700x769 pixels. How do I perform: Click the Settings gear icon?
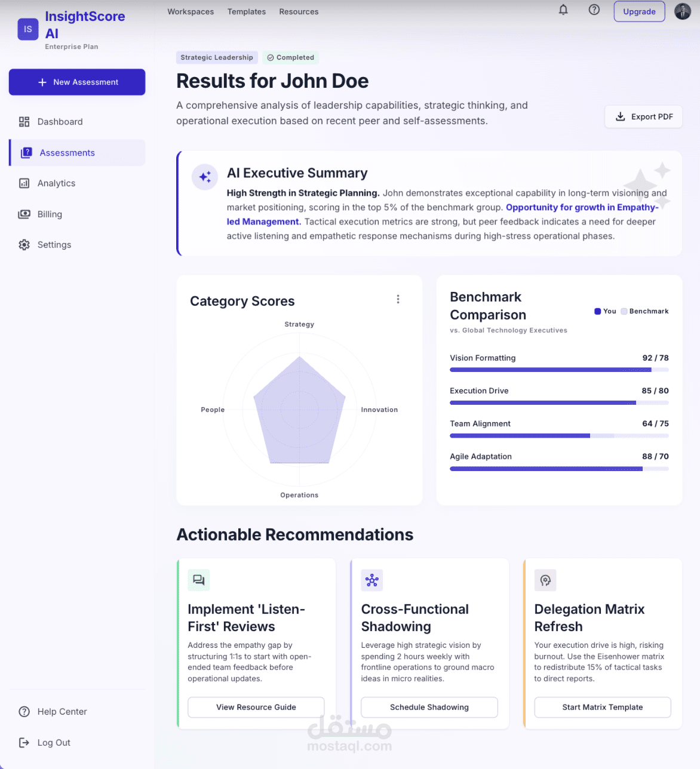pos(24,245)
